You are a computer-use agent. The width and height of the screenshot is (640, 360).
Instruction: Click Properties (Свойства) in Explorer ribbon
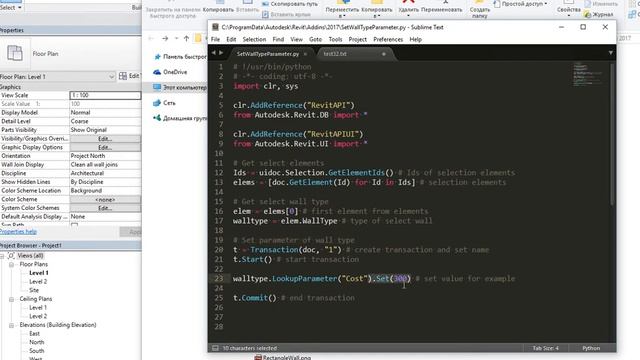(x=569, y=8)
